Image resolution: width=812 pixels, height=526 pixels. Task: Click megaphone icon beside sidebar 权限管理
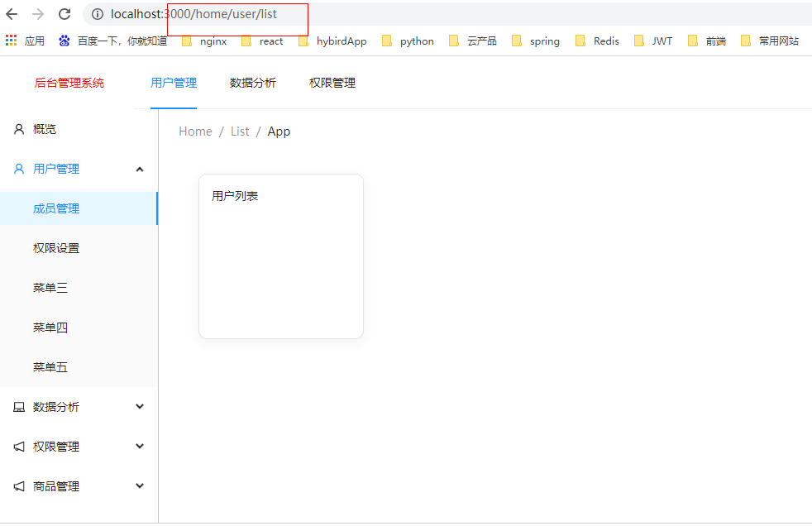point(19,447)
